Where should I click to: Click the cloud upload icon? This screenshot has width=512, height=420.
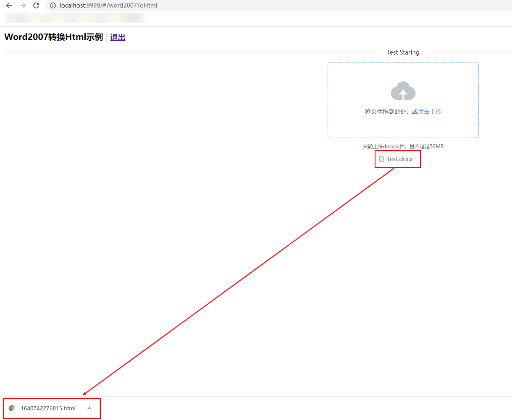tap(403, 91)
